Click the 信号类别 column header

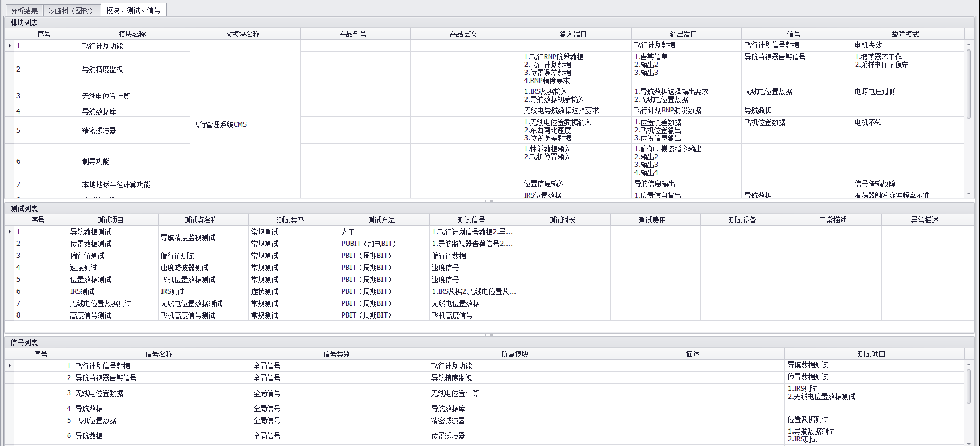337,354
